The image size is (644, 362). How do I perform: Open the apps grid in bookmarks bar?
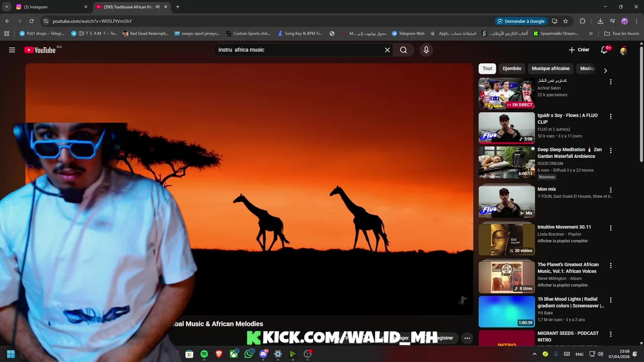click(x=7, y=34)
